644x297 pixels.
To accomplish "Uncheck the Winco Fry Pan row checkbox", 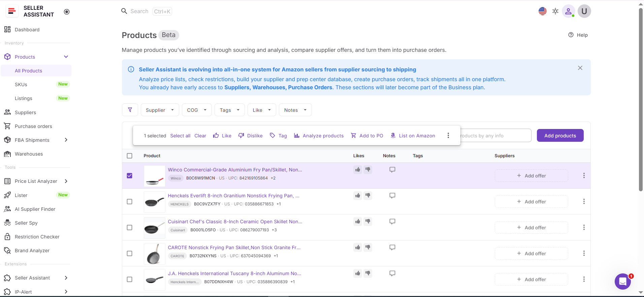I will tap(130, 175).
